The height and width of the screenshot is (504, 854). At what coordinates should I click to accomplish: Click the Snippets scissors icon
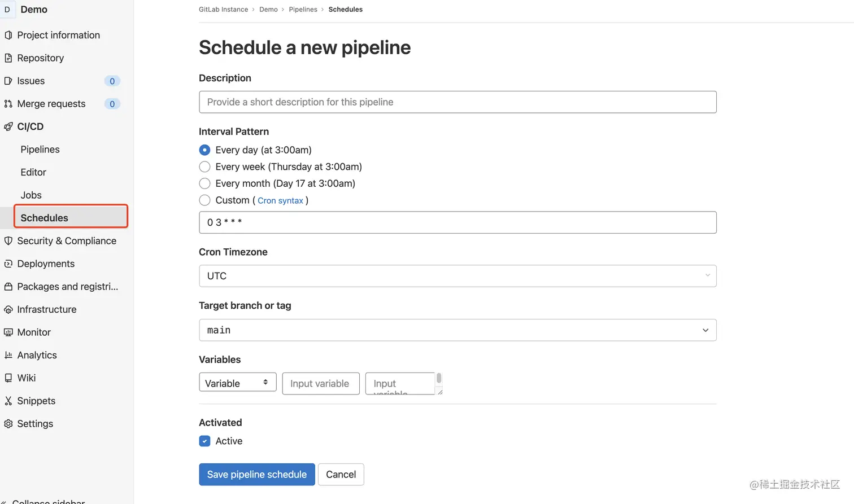click(8, 401)
